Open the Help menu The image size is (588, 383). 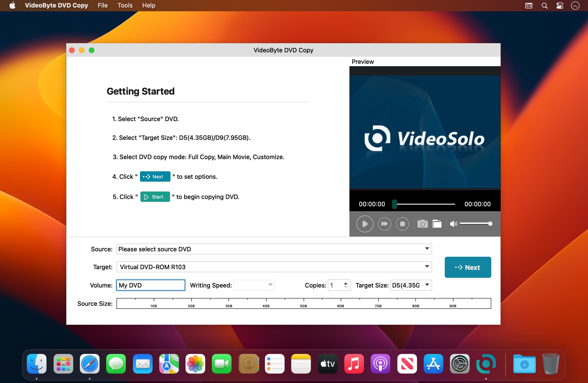[148, 5]
